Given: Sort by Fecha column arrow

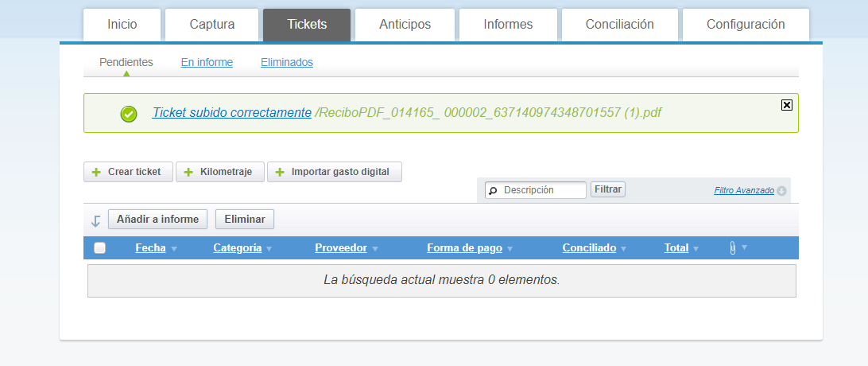Looking at the screenshot, I should [174, 249].
